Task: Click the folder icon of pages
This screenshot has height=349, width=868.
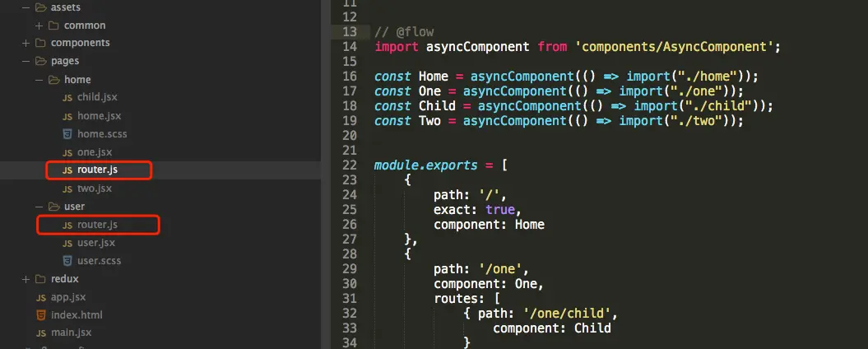Action: point(40,61)
